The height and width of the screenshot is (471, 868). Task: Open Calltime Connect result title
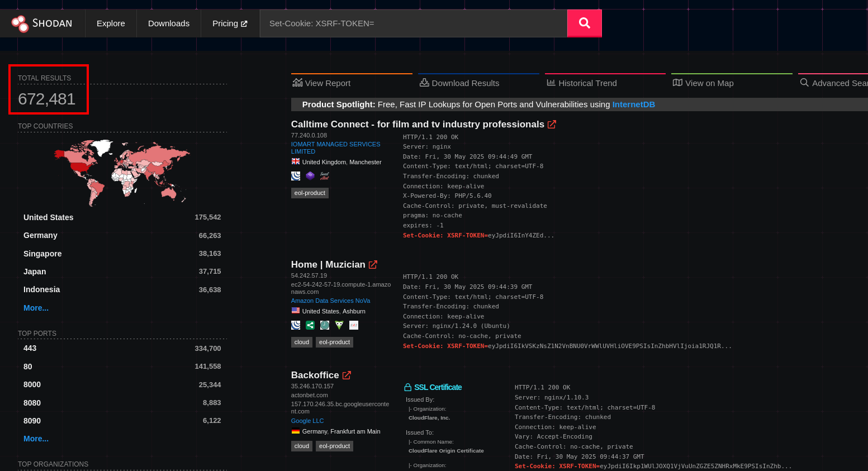[418, 124]
